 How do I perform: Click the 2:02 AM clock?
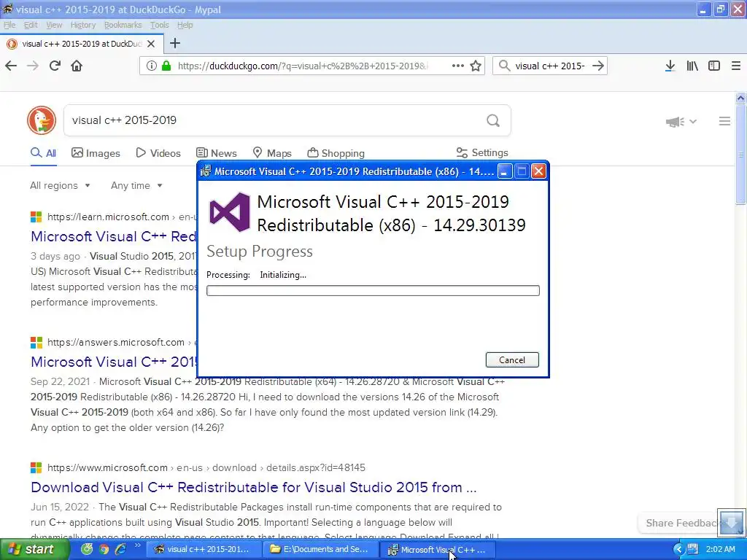pos(720,549)
